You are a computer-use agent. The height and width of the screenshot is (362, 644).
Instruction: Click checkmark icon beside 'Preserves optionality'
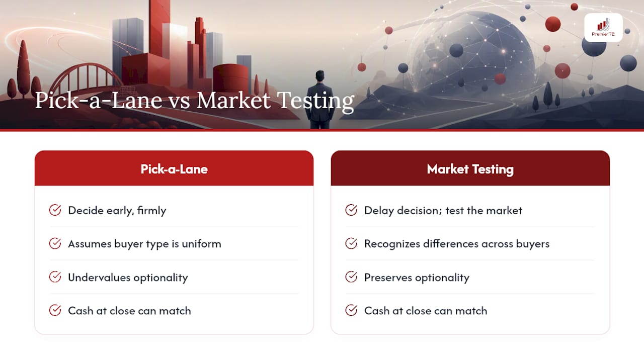[351, 277]
